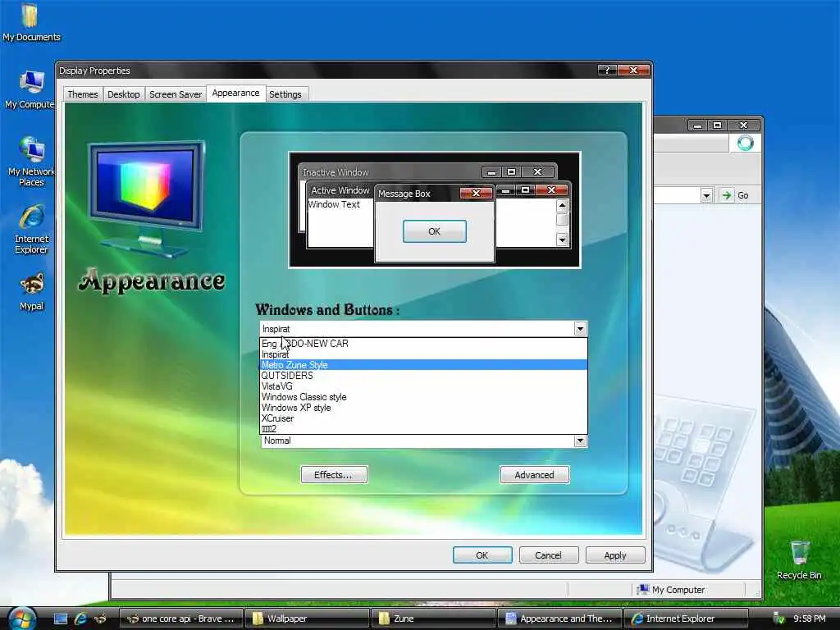840x630 pixels.
Task: Click the Effects... button
Action: click(334, 475)
